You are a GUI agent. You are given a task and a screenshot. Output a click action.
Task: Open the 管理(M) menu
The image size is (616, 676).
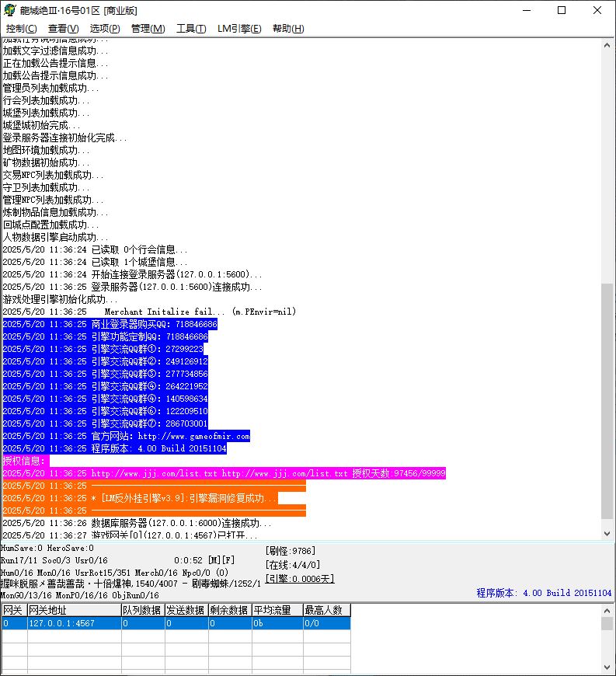148,29
